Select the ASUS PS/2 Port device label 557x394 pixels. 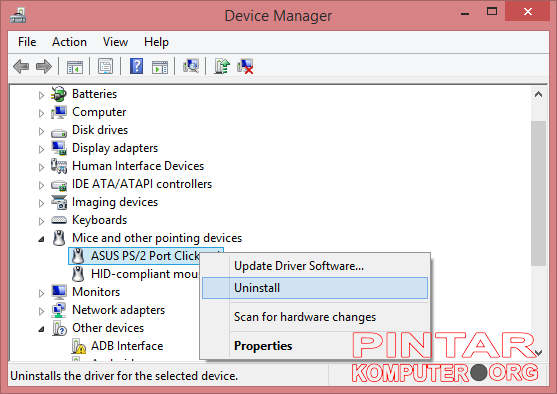(145, 256)
